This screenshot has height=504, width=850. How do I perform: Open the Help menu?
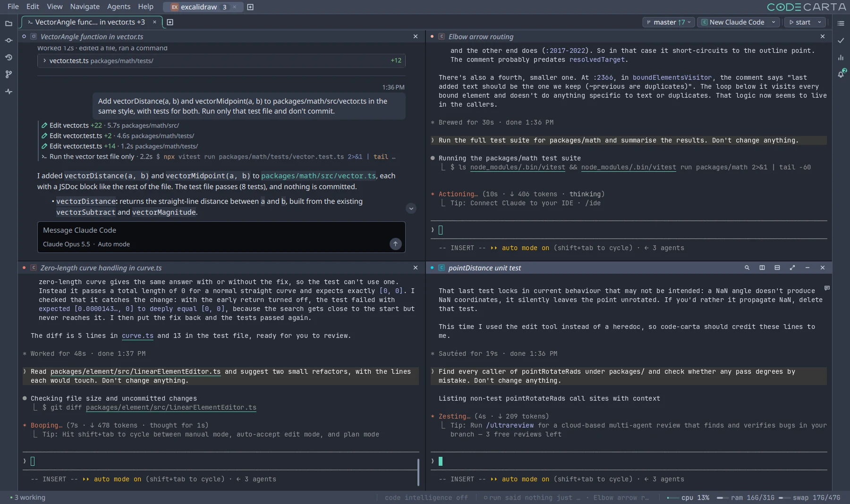(x=145, y=7)
